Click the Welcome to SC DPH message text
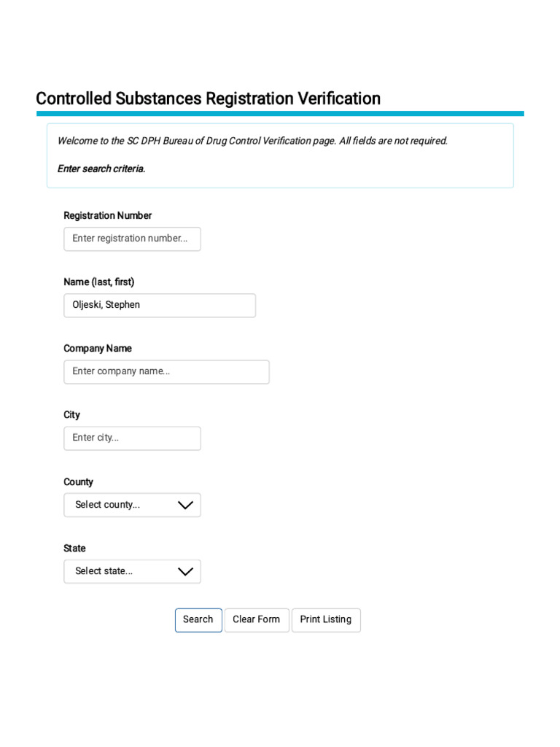 pos(252,141)
